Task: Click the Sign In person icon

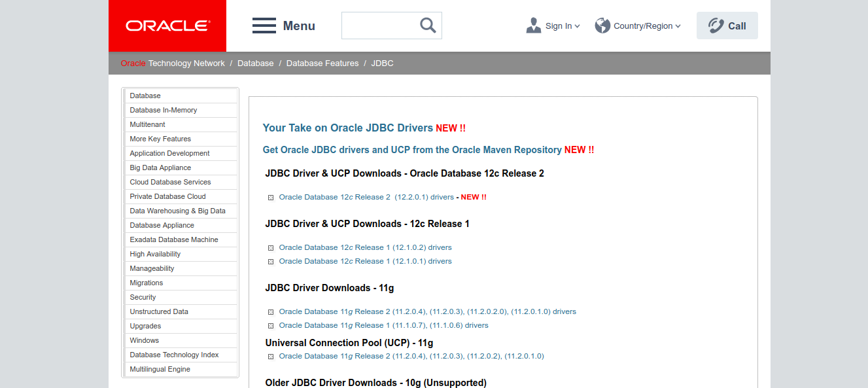Action: pos(534,26)
